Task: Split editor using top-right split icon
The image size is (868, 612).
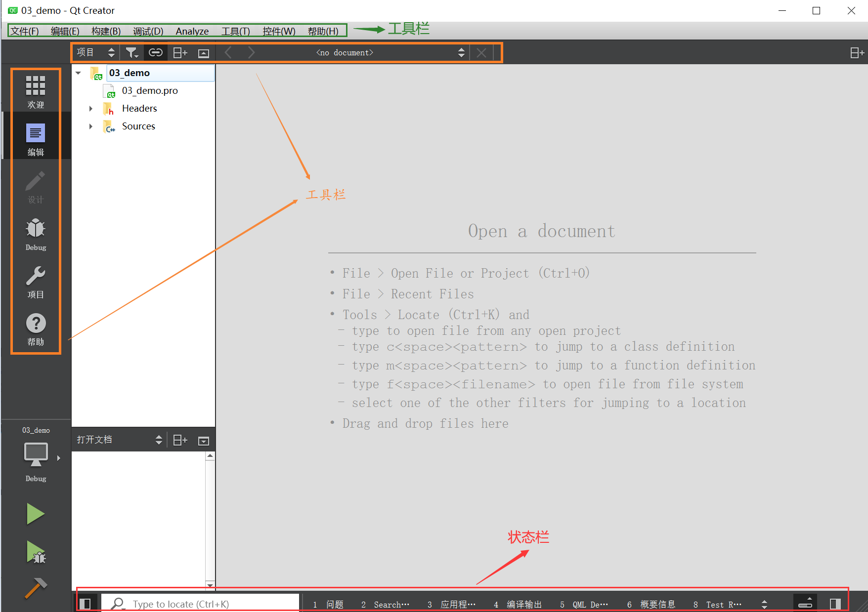Action: pyautogui.click(x=857, y=53)
